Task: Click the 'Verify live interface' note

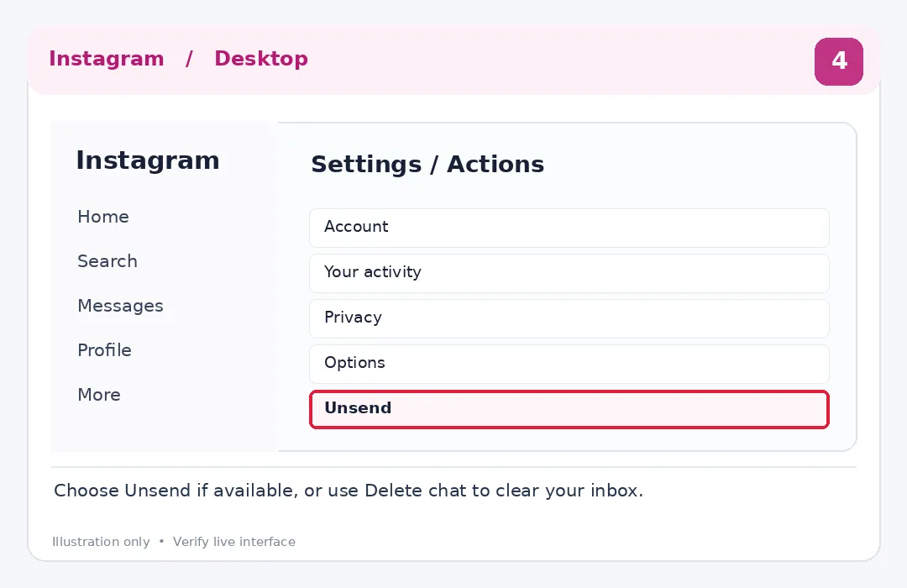Action: [x=234, y=542]
